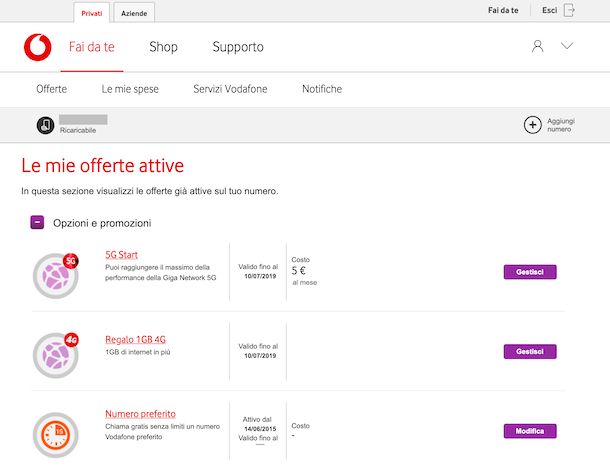Click the 5 € cost value
This screenshot has width=610, height=468.
click(298, 270)
